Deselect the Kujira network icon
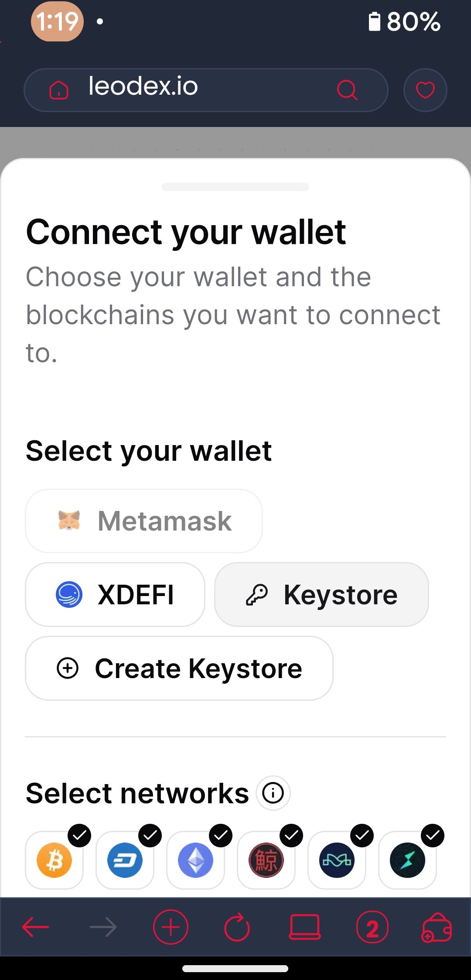Image resolution: width=471 pixels, height=980 pixels. (x=266, y=860)
